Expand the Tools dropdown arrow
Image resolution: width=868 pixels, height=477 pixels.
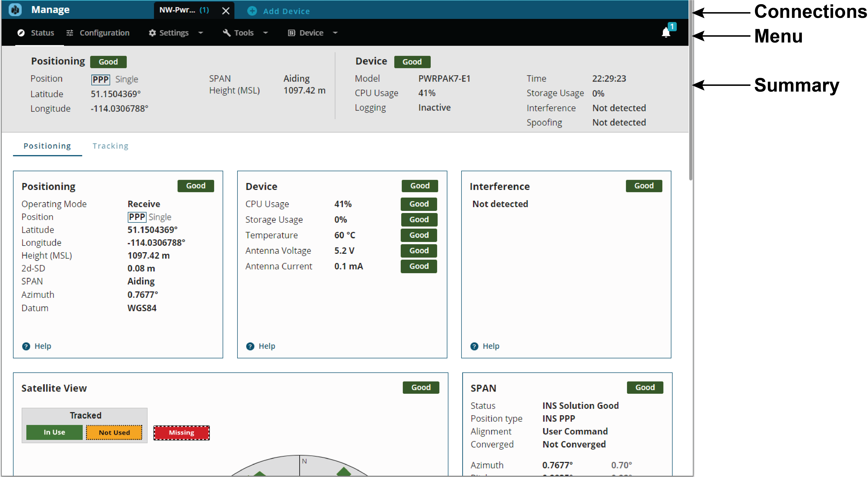click(265, 33)
